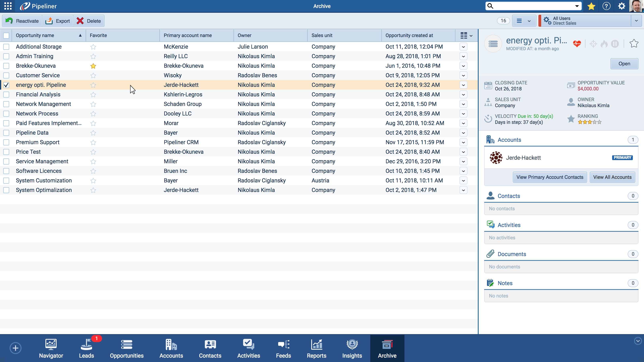Click the ranking stars in detail panel
The width and height of the screenshot is (644, 362).
coord(589,122)
